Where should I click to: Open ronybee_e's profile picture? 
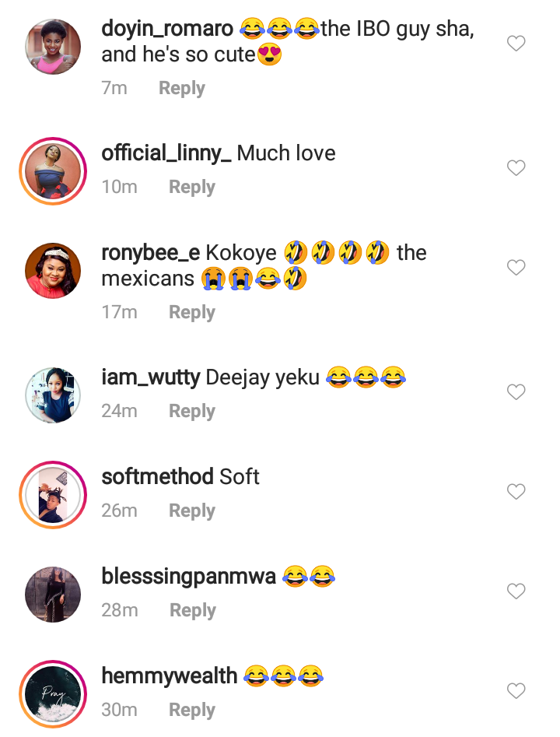[x=53, y=271]
